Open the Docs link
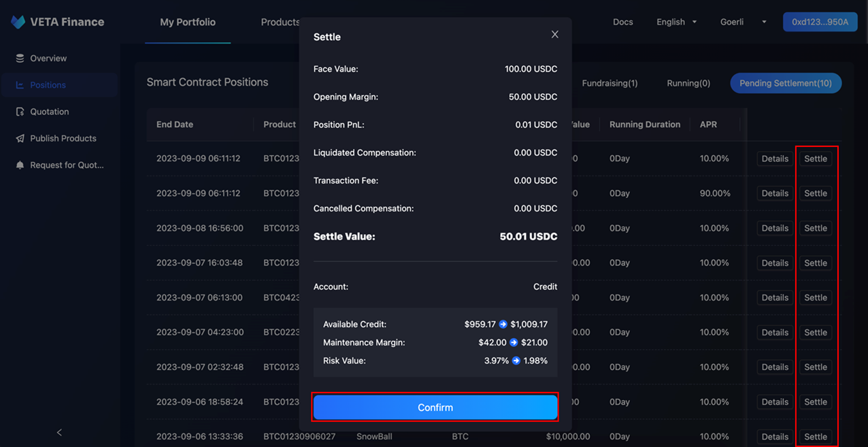 pyautogui.click(x=622, y=22)
